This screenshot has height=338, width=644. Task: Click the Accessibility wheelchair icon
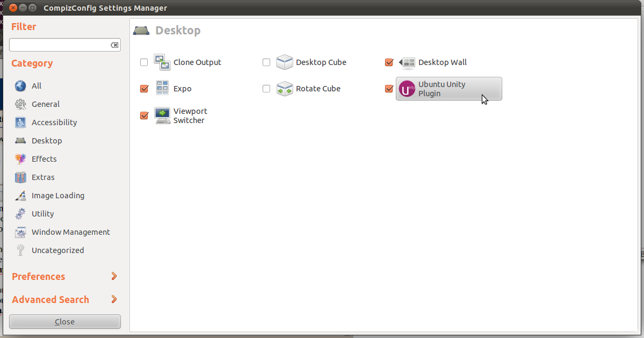click(20, 123)
